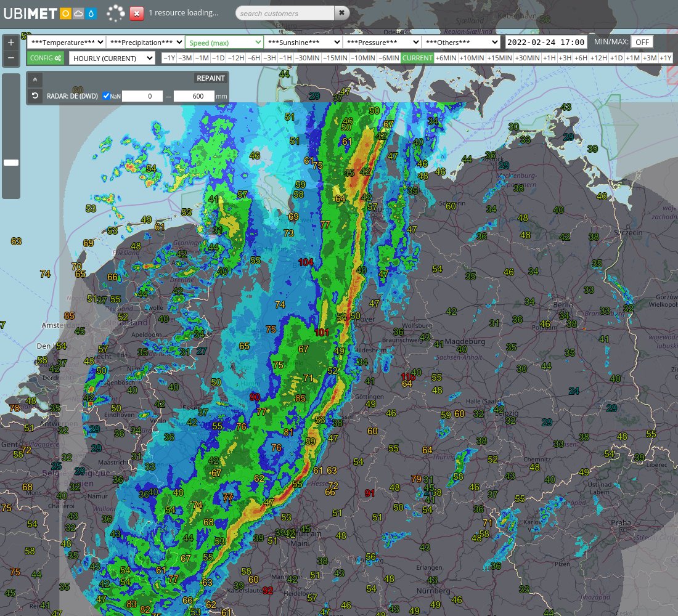Clear the search customers field
The width and height of the screenshot is (678, 616).
(x=341, y=13)
